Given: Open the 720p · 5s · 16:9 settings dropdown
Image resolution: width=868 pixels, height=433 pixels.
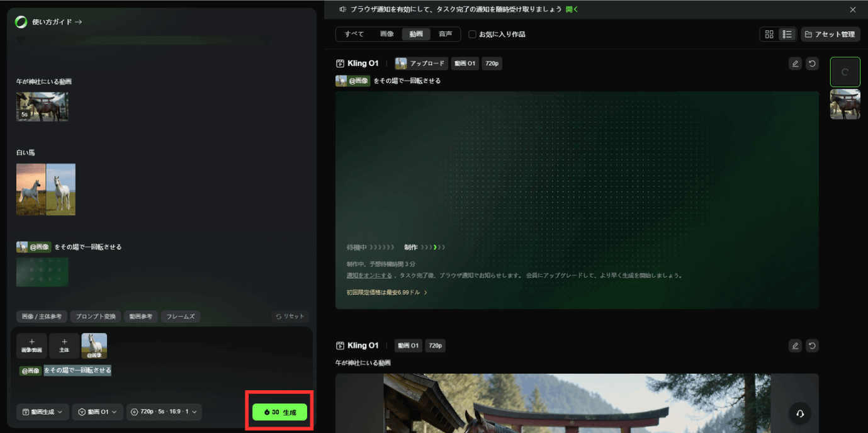Looking at the screenshot, I should pyautogui.click(x=164, y=412).
